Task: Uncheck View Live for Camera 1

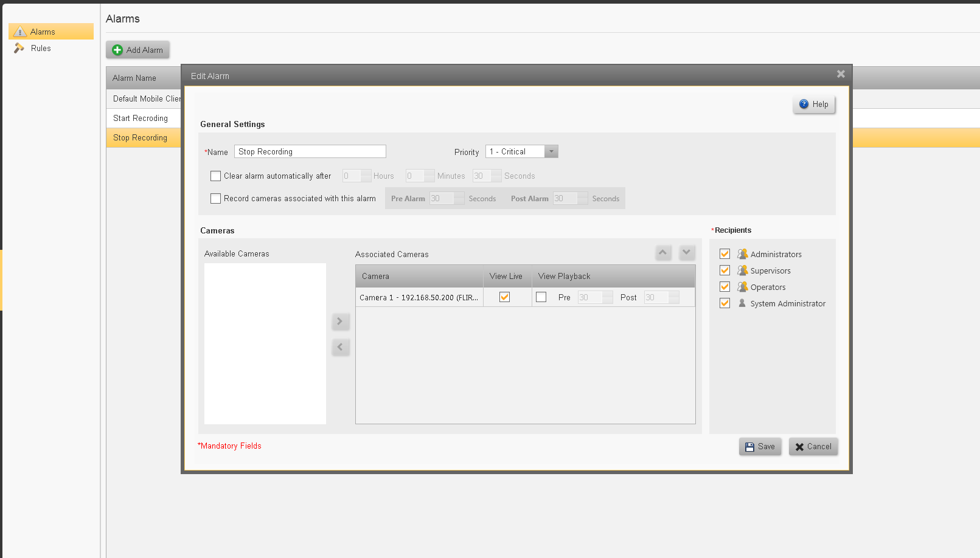Action: (x=504, y=297)
